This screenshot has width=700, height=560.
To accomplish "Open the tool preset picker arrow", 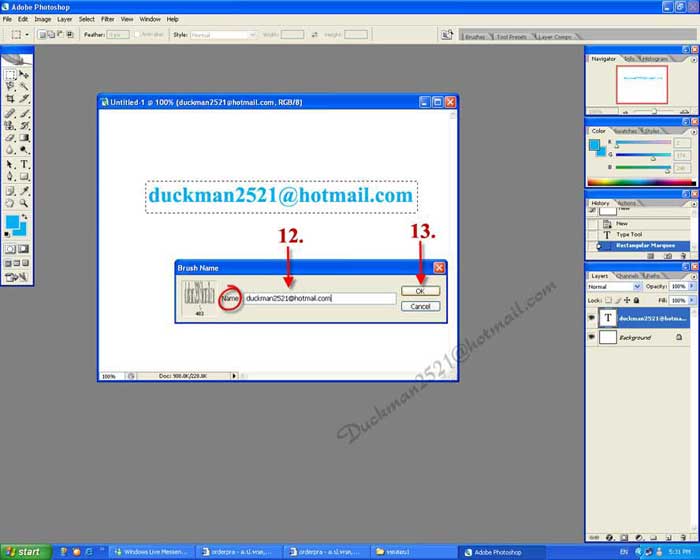I will 27,35.
